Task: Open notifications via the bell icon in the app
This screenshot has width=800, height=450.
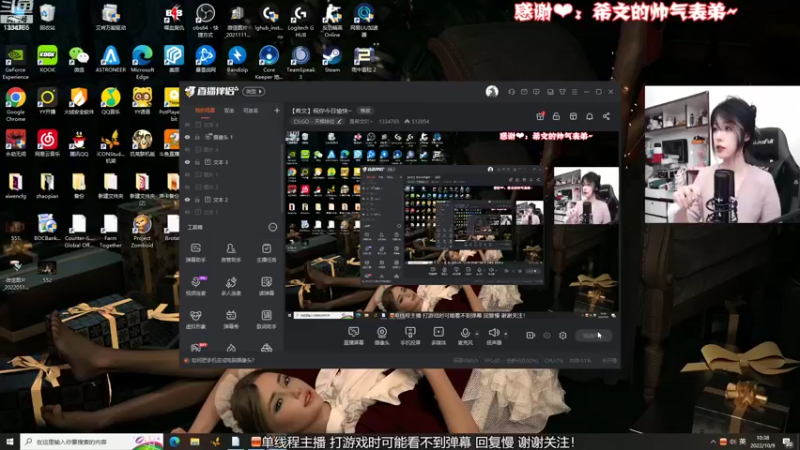Action: coord(589,116)
